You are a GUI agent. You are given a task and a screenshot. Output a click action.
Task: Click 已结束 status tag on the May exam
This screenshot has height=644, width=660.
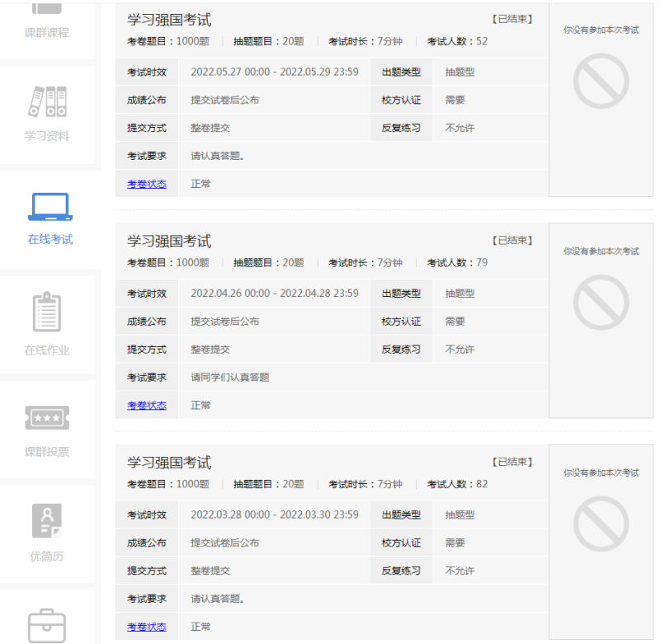(511, 19)
